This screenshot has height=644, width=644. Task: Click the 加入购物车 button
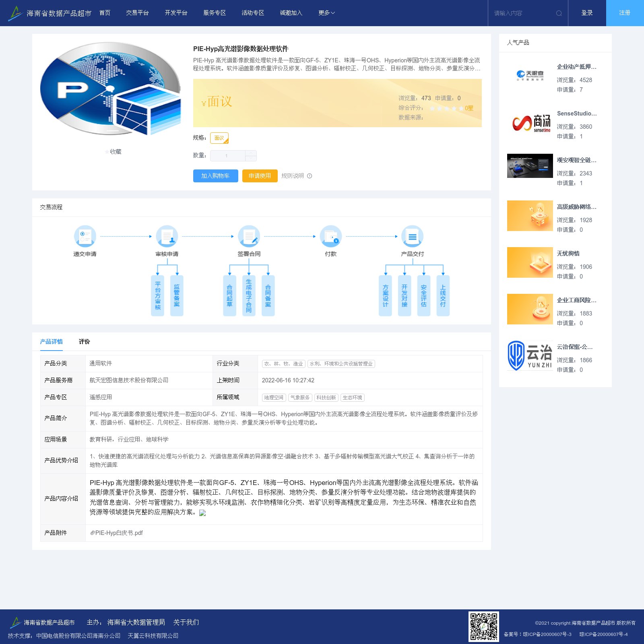coord(216,176)
